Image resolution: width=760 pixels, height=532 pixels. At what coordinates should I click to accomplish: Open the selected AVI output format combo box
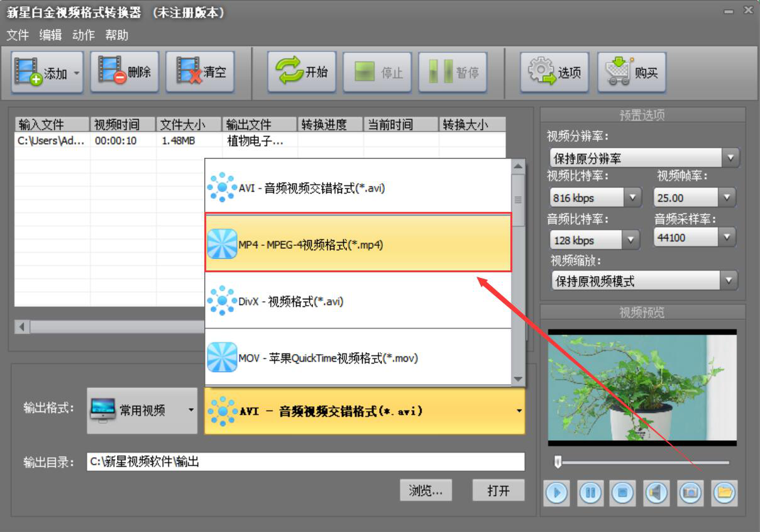[365, 411]
